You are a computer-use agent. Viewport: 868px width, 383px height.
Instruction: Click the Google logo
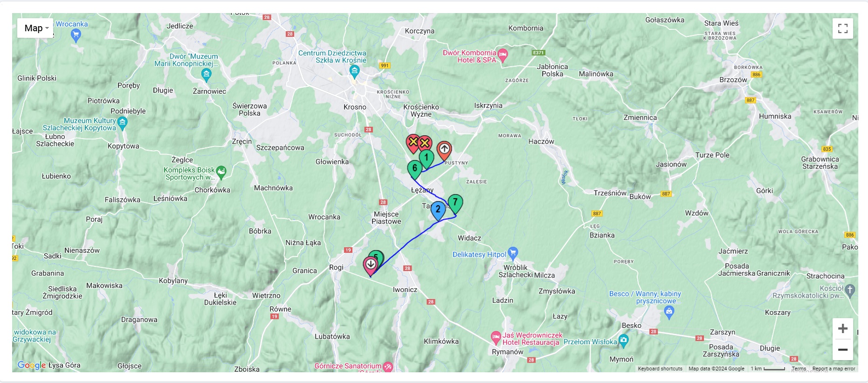pos(31,365)
